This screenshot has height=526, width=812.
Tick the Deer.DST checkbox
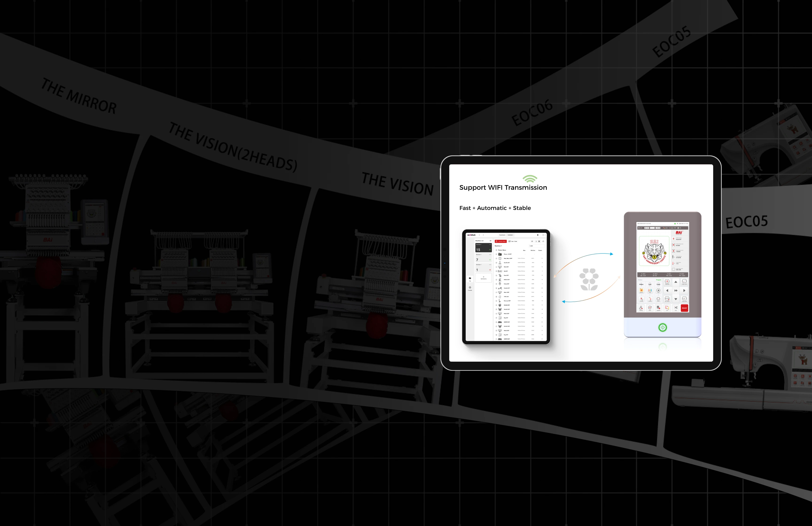coord(496,275)
